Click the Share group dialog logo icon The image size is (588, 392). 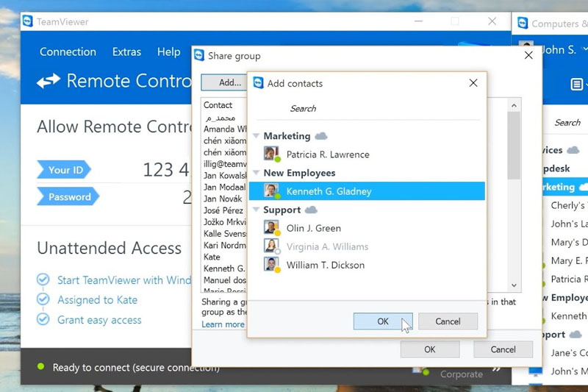199,55
